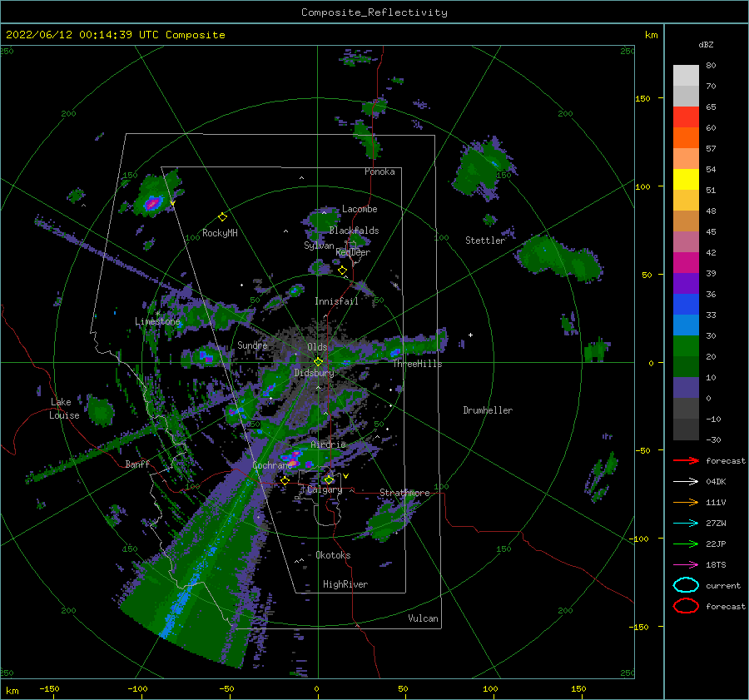The image size is (749, 700).
Task: Click the ThreeHills label
Action: click(418, 364)
